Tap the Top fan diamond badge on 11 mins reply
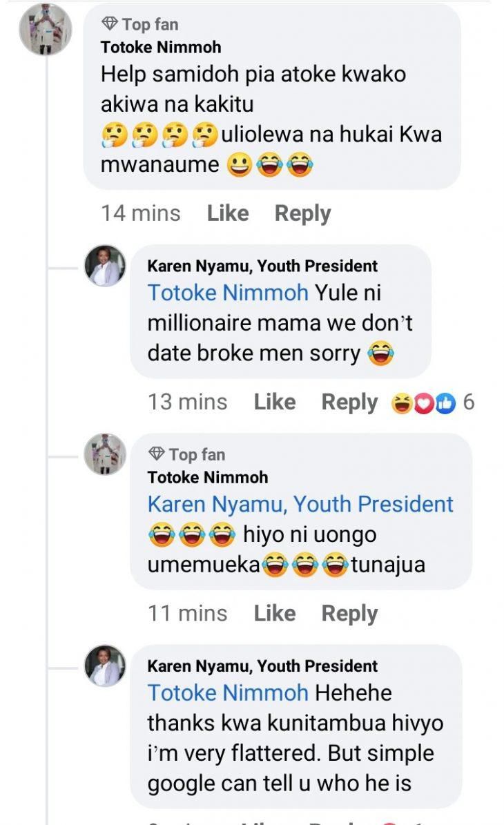 [x=157, y=454]
